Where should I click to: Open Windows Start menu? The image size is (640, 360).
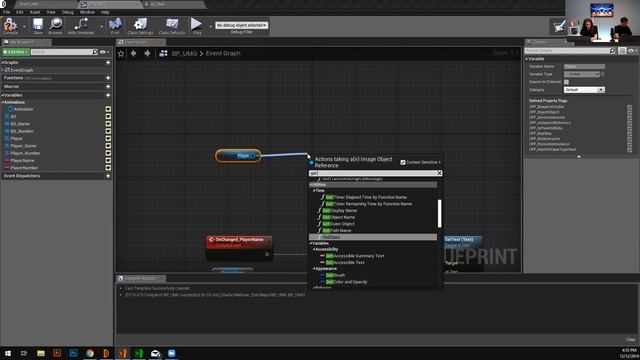click(x=8, y=353)
